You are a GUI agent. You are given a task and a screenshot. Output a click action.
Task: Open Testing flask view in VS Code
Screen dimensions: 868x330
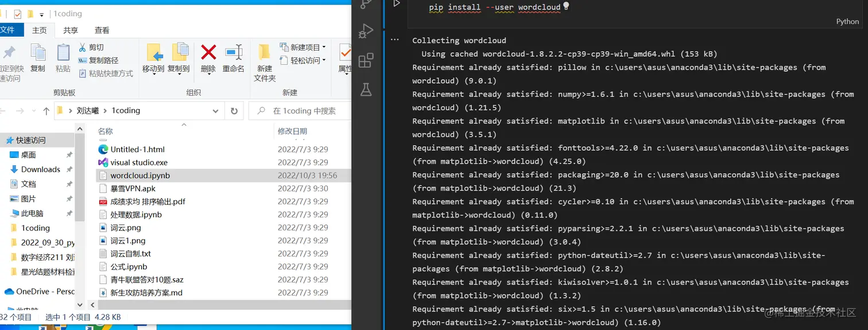[x=366, y=89]
